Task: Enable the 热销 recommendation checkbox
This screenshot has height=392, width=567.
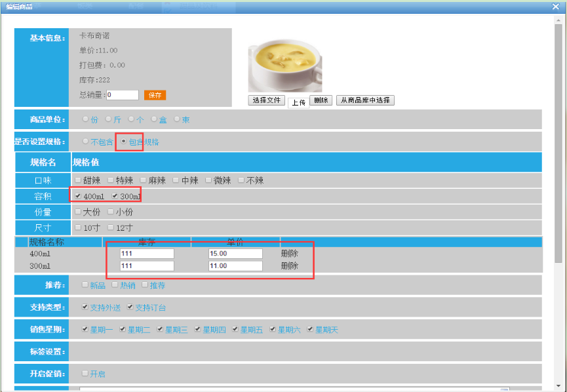Action: 115,285
